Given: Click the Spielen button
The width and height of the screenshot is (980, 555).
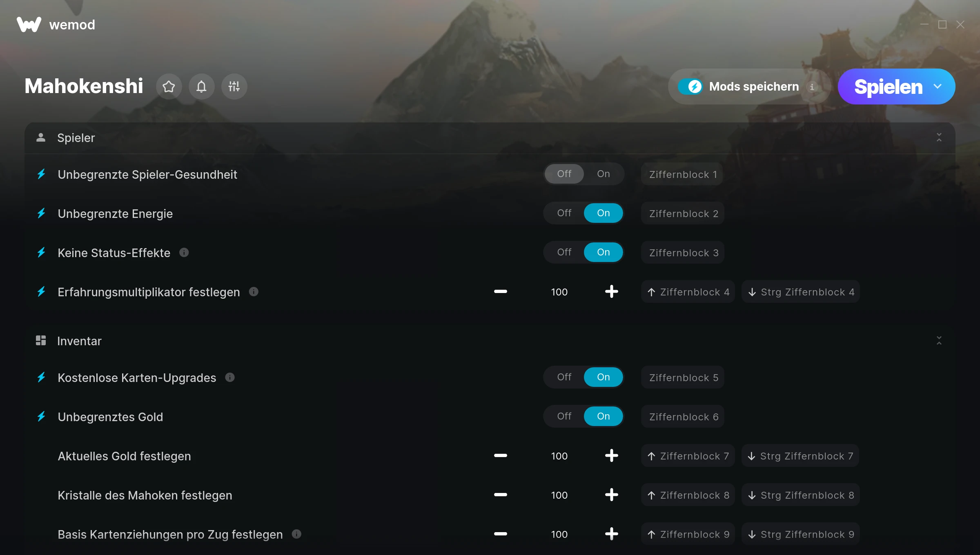Looking at the screenshot, I should [888, 87].
